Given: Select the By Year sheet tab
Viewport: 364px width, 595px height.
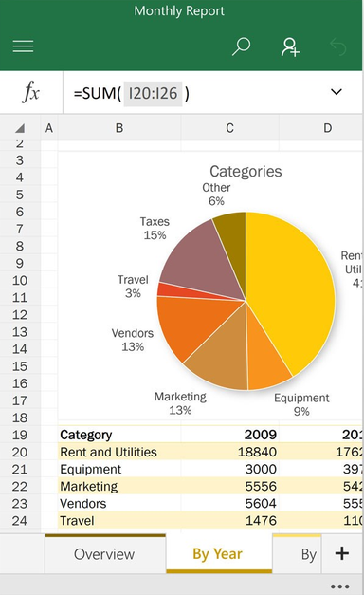Looking at the screenshot, I should tap(219, 553).
